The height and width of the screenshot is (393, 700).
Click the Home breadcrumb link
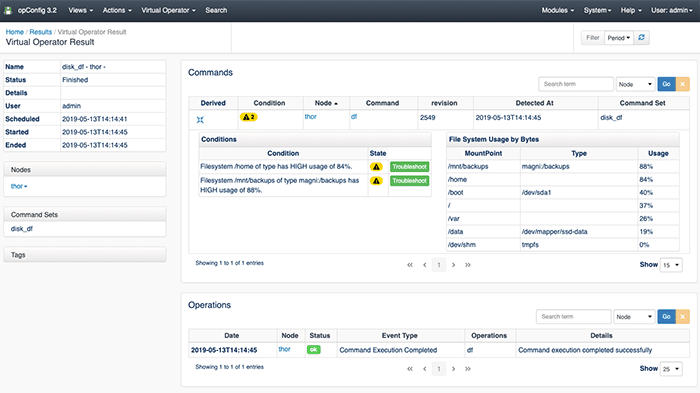click(x=14, y=32)
